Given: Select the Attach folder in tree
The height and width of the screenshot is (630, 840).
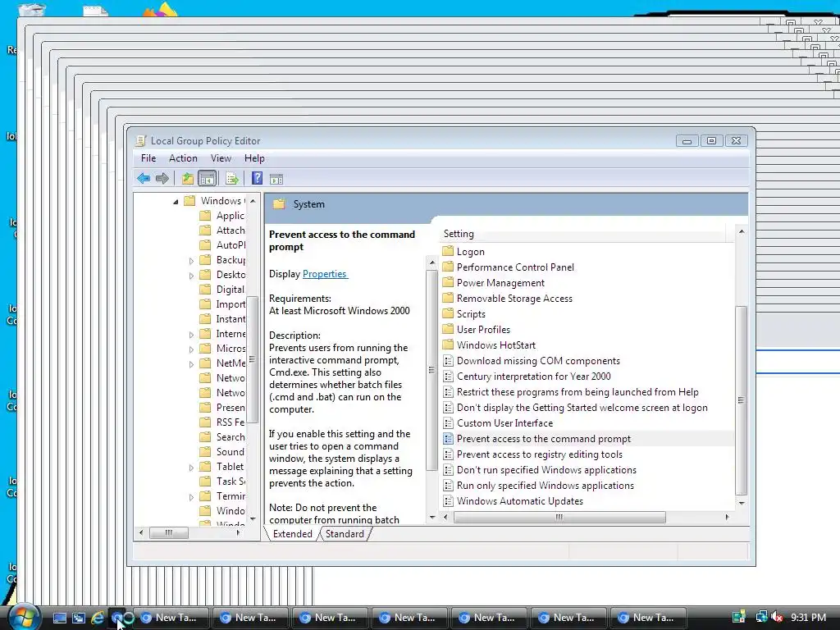Looking at the screenshot, I should tap(222, 231).
